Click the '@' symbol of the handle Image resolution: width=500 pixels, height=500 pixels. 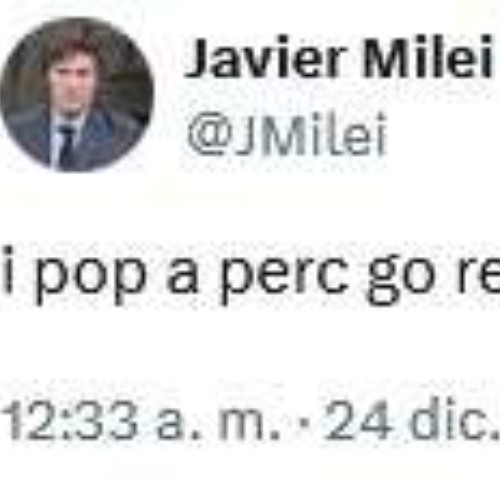pos(211,135)
